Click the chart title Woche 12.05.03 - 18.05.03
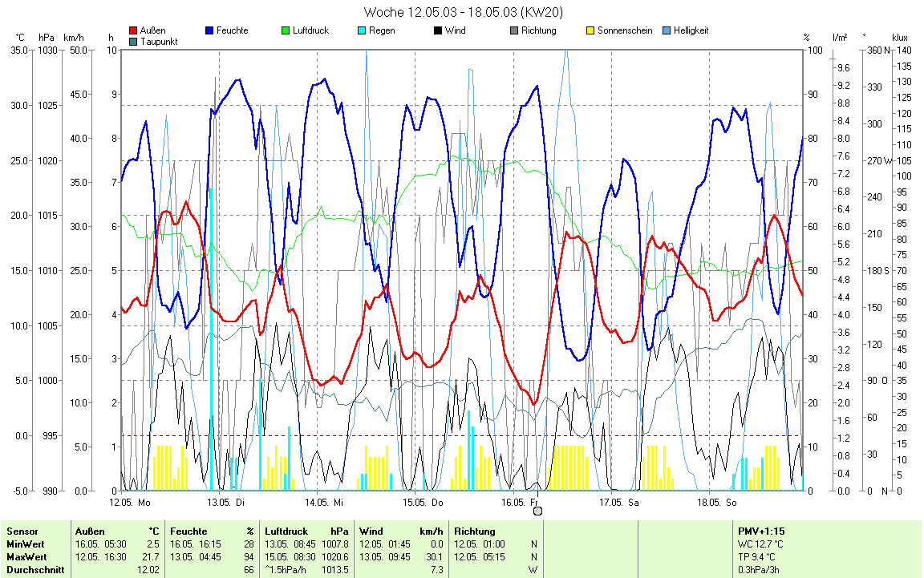Viewport: 924px width, 578px height. point(461,12)
